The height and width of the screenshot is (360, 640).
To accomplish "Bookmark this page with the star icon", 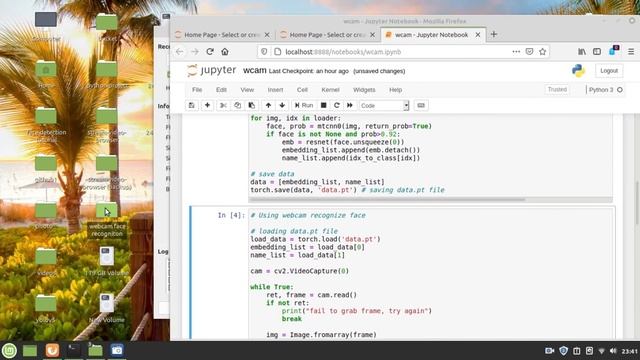I will [x=542, y=52].
